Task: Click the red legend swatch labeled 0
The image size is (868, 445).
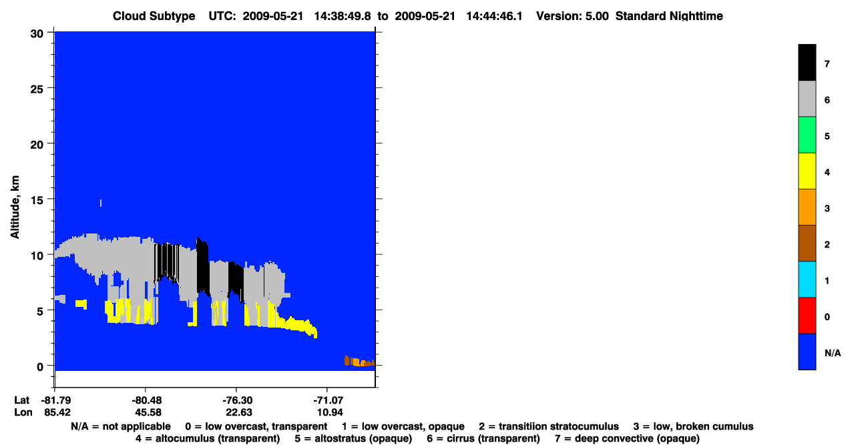Action: coord(807,315)
